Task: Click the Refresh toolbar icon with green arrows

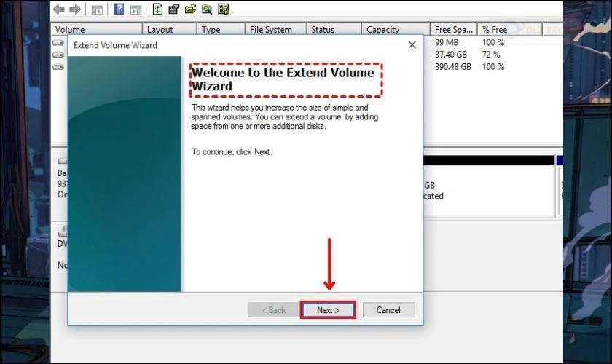Action: click(157, 9)
